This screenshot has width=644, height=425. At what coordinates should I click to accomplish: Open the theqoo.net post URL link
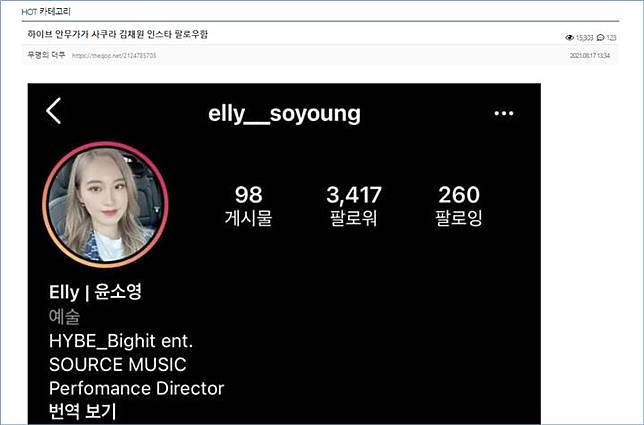pos(114,55)
